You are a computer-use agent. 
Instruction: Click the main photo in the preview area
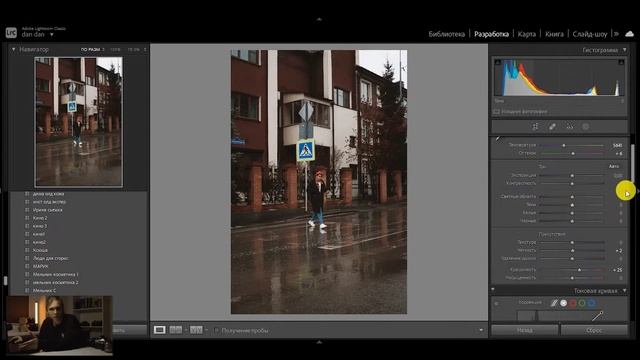(319, 182)
